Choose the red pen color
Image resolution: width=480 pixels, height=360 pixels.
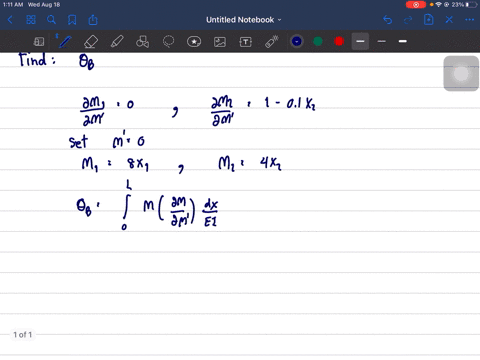(339, 41)
